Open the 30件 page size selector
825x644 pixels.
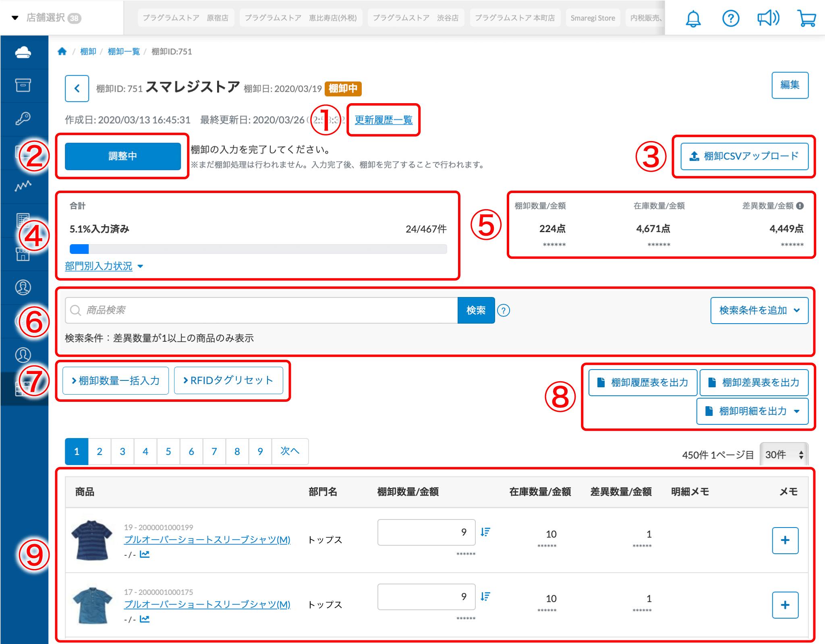pos(784,455)
